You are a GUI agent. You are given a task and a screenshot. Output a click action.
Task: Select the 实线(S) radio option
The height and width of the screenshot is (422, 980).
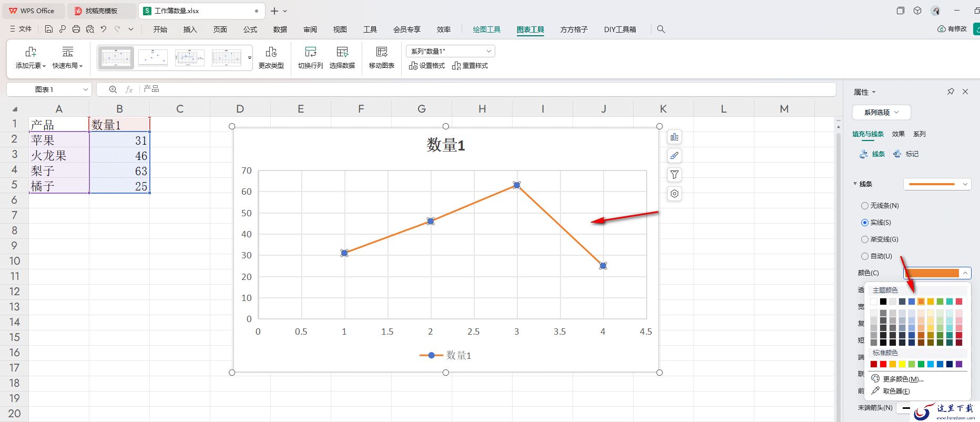click(x=864, y=223)
